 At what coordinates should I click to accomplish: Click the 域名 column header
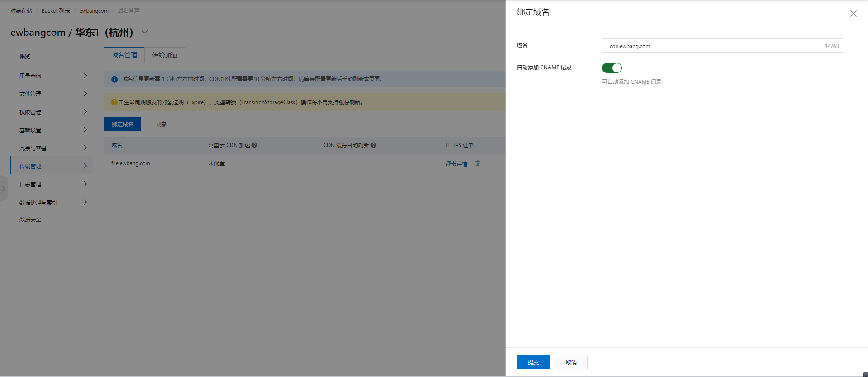pyautogui.click(x=117, y=145)
